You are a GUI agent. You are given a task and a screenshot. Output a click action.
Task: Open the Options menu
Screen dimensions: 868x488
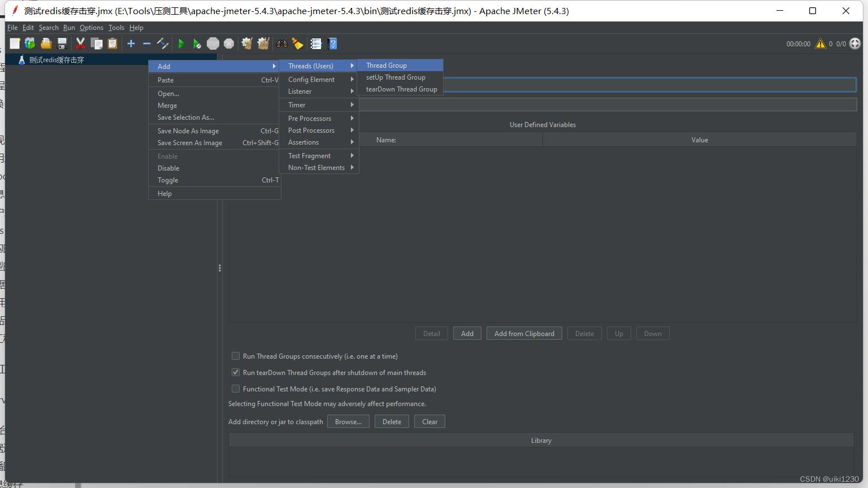click(92, 28)
